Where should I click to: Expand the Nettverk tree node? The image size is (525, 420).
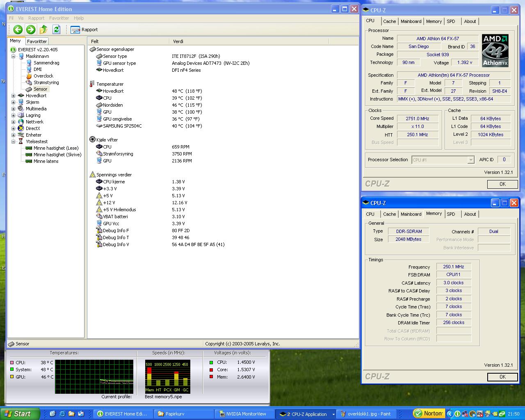coord(14,122)
